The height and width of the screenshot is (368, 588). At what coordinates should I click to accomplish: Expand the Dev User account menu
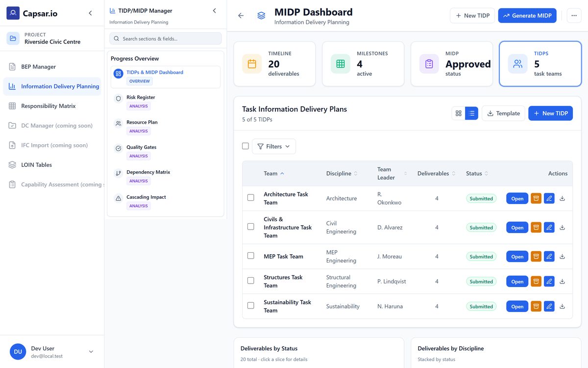(91, 352)
